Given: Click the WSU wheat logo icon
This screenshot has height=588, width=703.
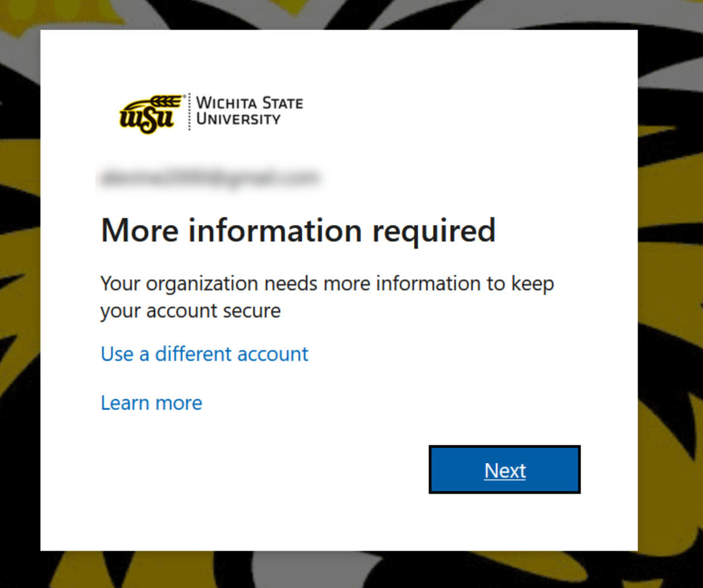Looking at the screenshot, I should click(148, 112).
